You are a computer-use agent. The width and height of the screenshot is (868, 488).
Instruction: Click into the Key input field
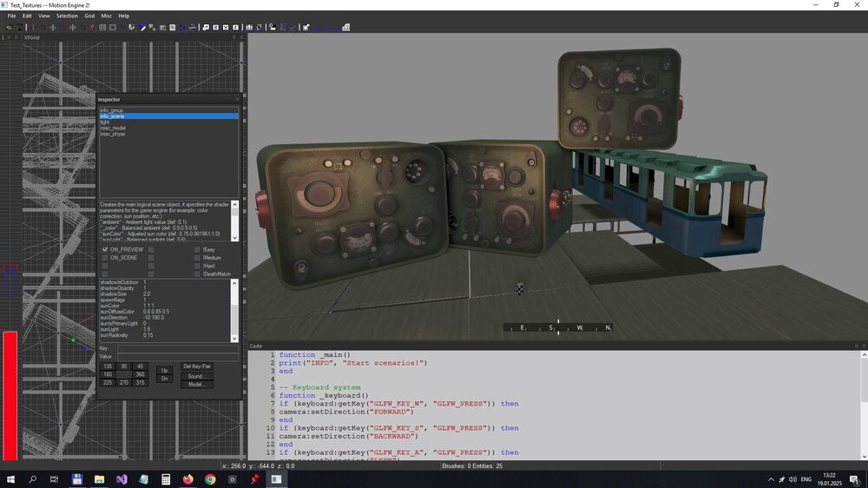click(x=177, y=348)
